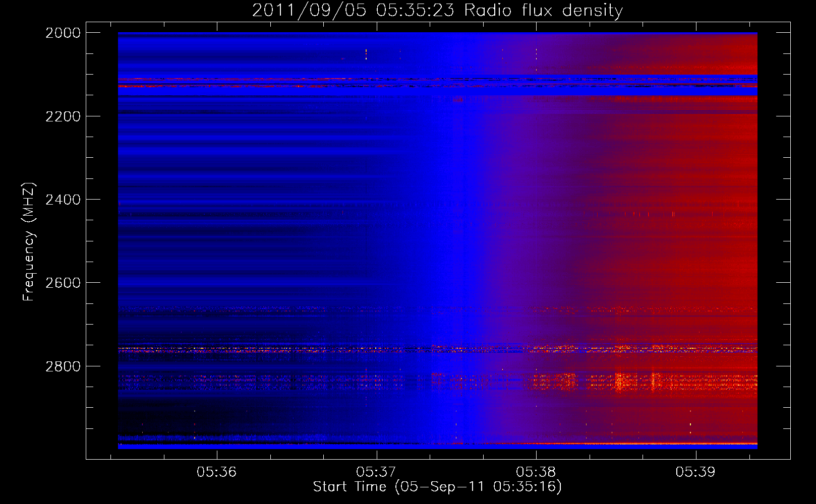Viewport: 816px width, 504px height.
Task: Click the plot title '2011/09/05 05:35:23 Radio flux density'
Action: (437, 11)
